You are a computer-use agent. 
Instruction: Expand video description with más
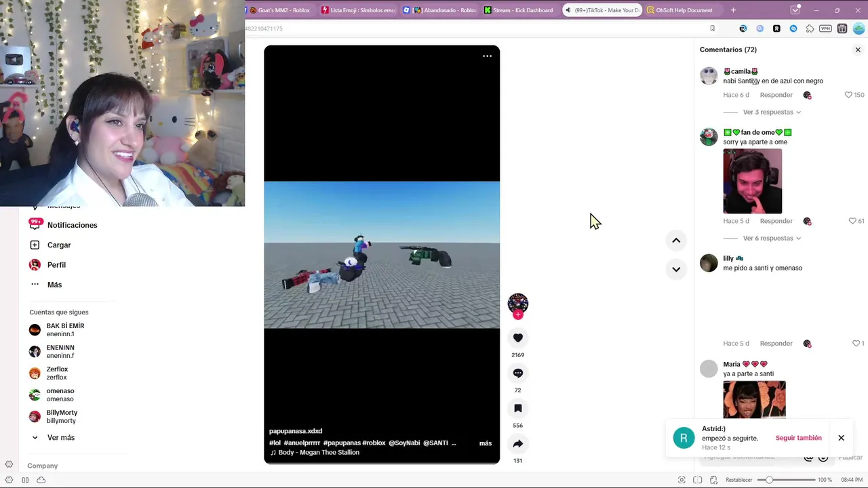coord(486,443)
